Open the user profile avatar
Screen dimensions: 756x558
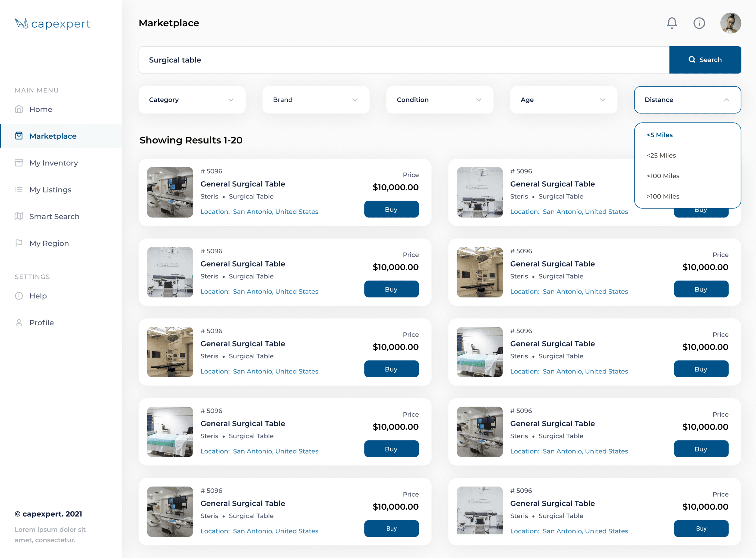[x=730, y=23]
